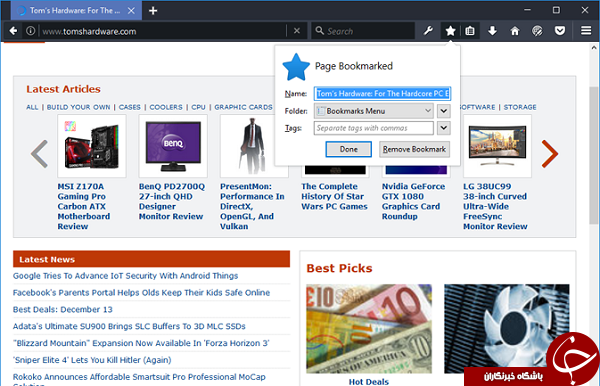Viewport: 600px width, 386px height.
Task: Click the address bar URL field
Action: (x=163, y=31)
